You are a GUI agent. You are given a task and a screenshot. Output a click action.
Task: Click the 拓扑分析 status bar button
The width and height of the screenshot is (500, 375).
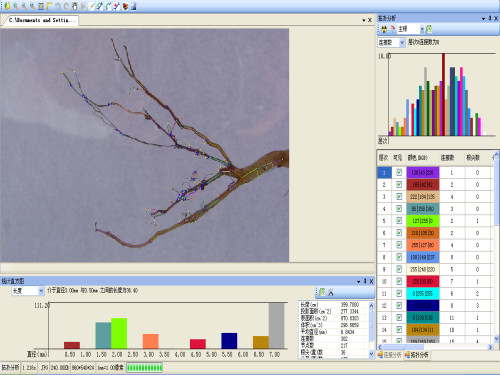pyautogui.click(x=10, y=368)
